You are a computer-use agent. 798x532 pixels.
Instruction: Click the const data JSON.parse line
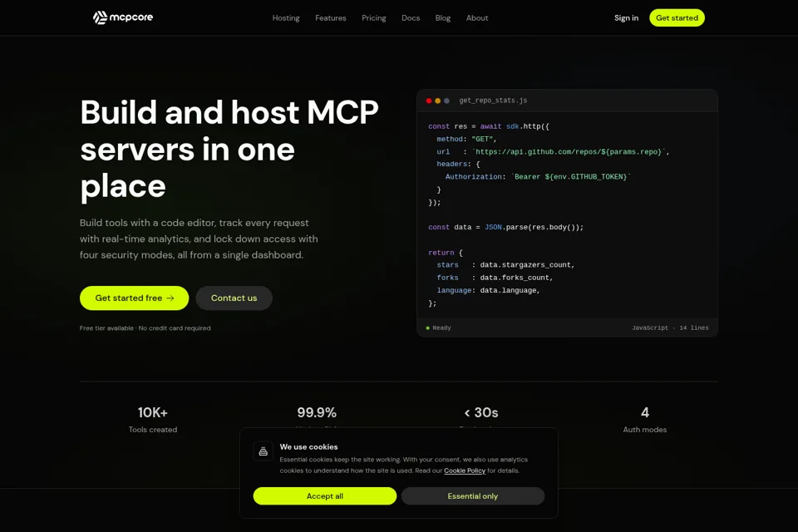point(506,227)
